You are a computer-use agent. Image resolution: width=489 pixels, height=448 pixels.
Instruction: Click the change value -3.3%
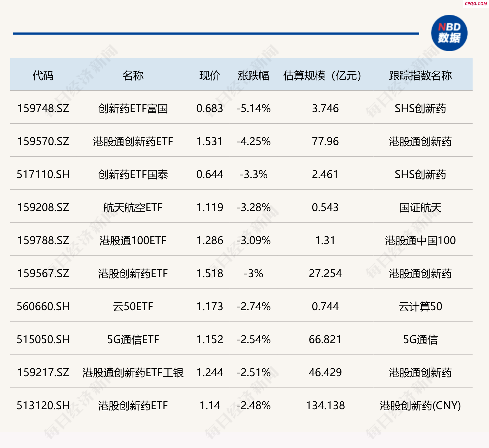[253, 174]
